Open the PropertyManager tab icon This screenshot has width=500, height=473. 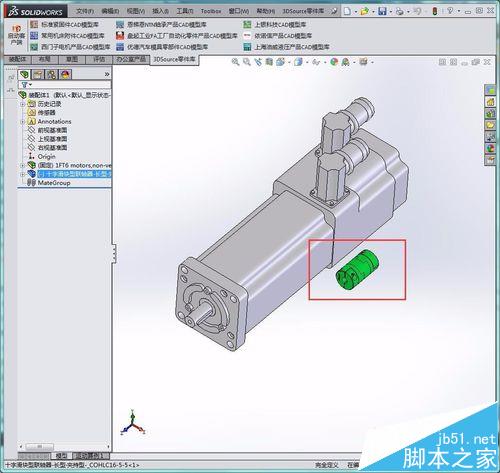tap(38, 74)
